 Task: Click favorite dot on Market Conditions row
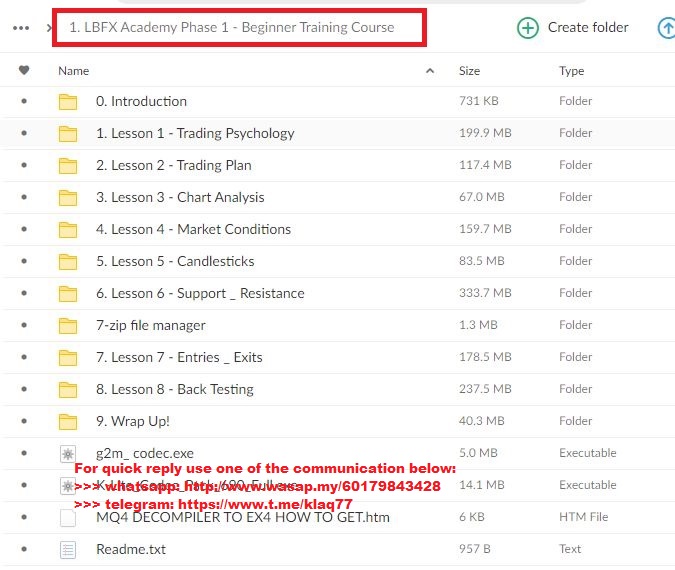[24, 229]
